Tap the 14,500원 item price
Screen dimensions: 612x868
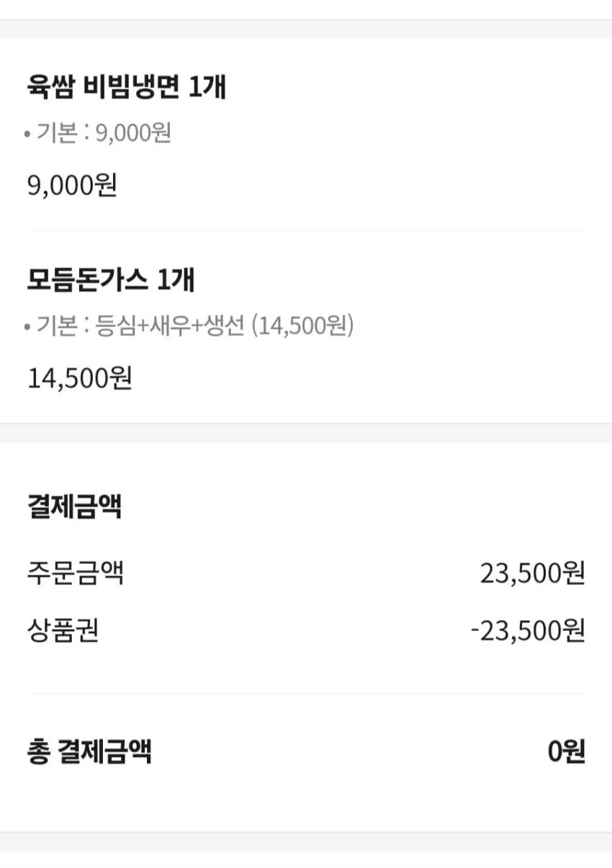tap(80, 378)
